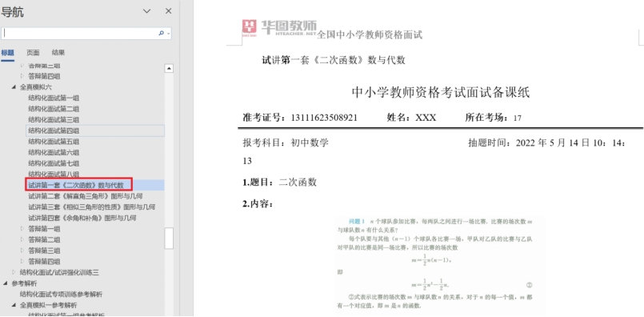Click the search magnifier icon in navigation

pos(161,34)
